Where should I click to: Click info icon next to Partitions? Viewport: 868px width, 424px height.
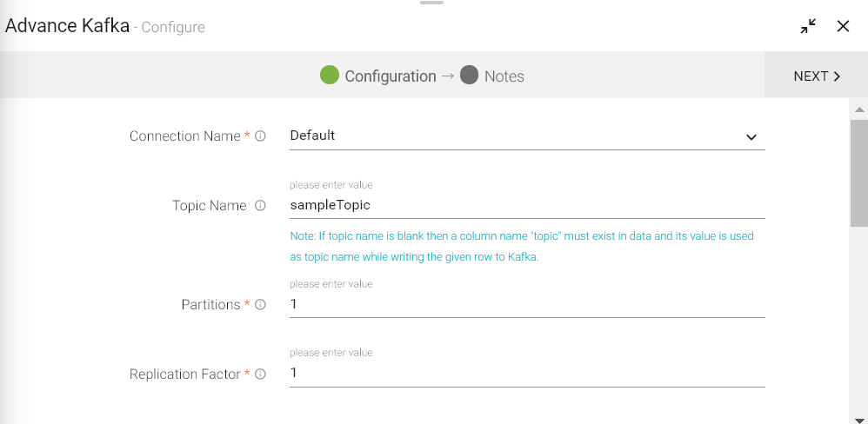(x=260, y=305)
